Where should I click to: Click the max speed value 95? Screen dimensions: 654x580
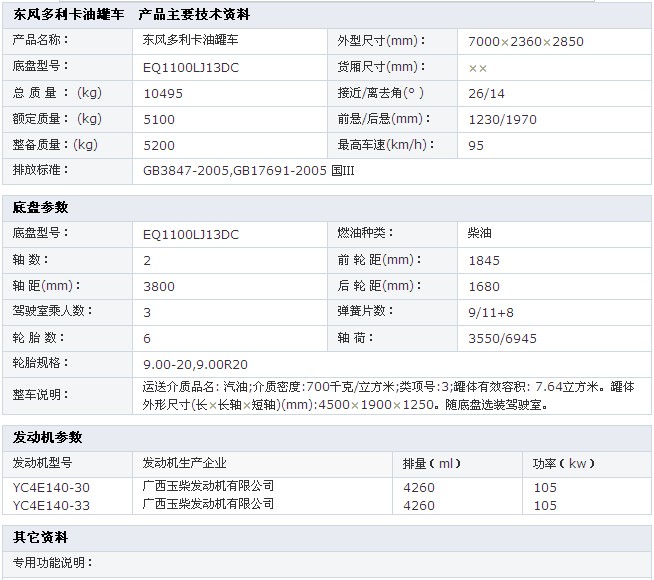pyautogui.click(x=476, y=145)
